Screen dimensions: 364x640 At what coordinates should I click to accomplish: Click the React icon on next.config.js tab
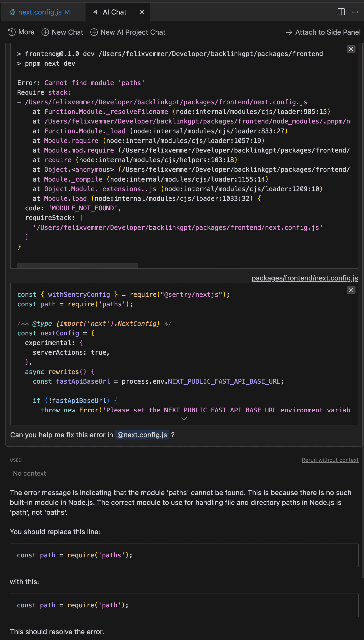coord(12,12)
